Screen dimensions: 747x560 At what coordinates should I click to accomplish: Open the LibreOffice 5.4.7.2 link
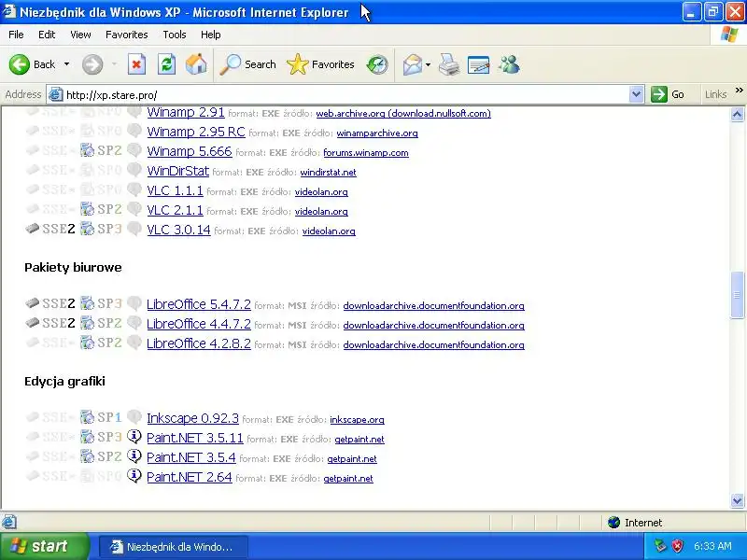pyautogui.click(x=199, y=304)
